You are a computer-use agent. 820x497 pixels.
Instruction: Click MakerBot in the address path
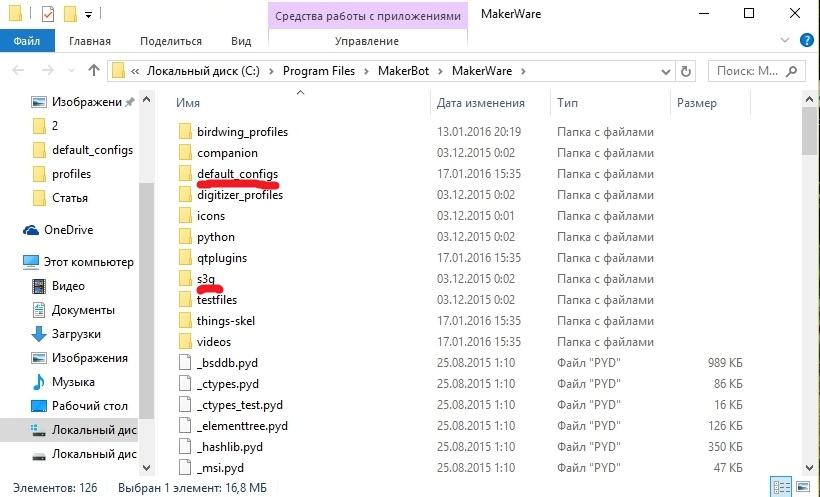point(403,71)
